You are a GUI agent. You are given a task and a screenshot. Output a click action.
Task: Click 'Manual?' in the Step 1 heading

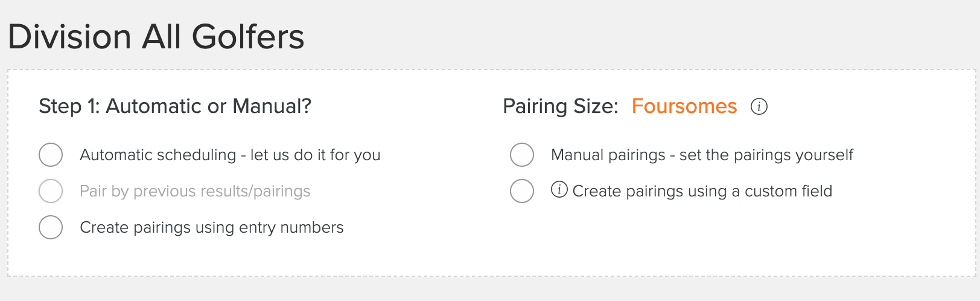pos(272,106)
